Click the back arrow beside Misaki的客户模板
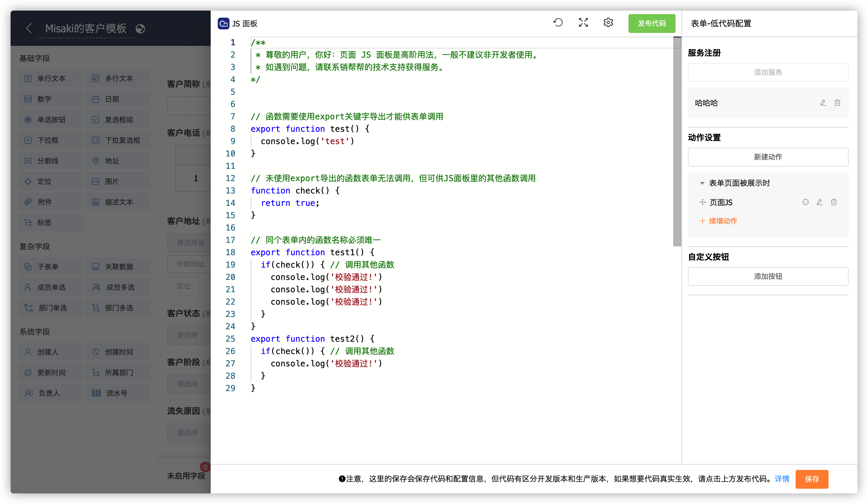This screenshot has width=868, height=504. [29, 28]
